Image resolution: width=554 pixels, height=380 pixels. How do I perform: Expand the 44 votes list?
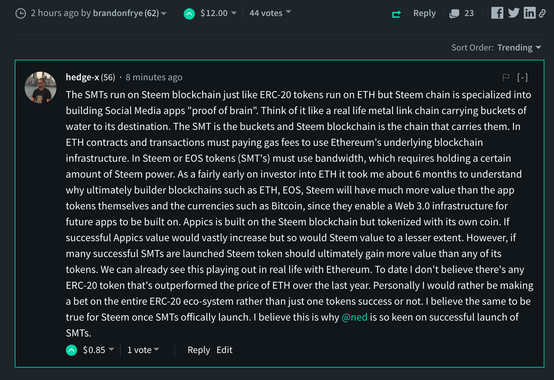pyautogui.click(x=270, y=13)
